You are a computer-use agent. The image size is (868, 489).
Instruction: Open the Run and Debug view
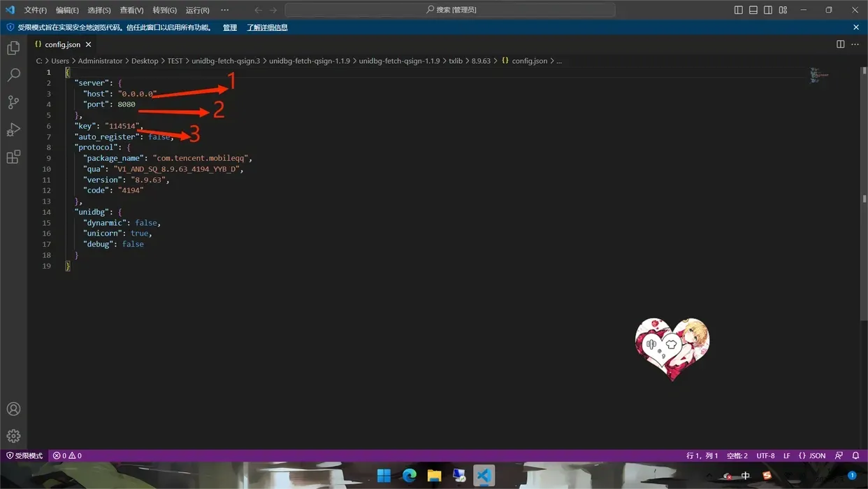pyautogui.click(x=13, y=129)
